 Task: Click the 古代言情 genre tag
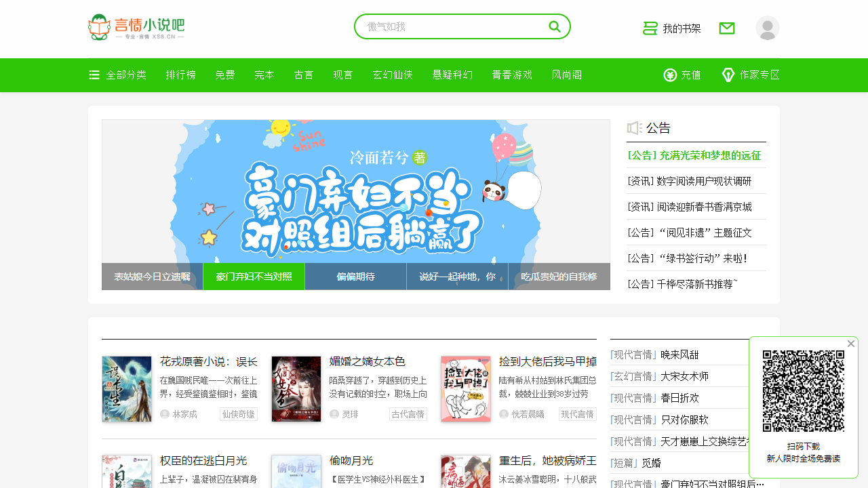[x=408, y=414]
